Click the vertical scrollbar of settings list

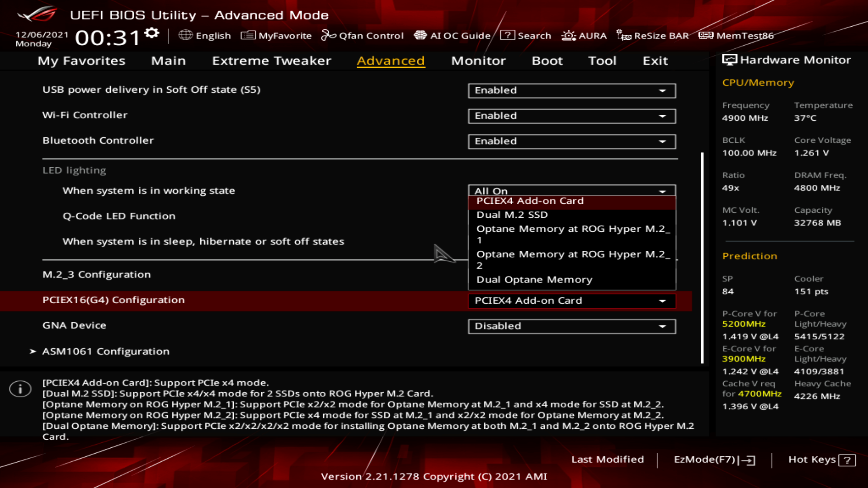pyautogui.click(x=702, y=258)
